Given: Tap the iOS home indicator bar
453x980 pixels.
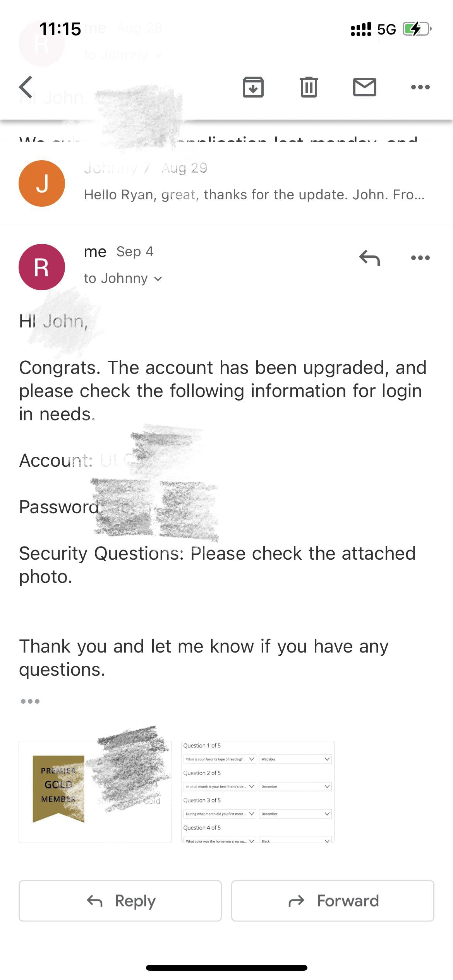Looking at the screenshot, I should tap(226, 968).
